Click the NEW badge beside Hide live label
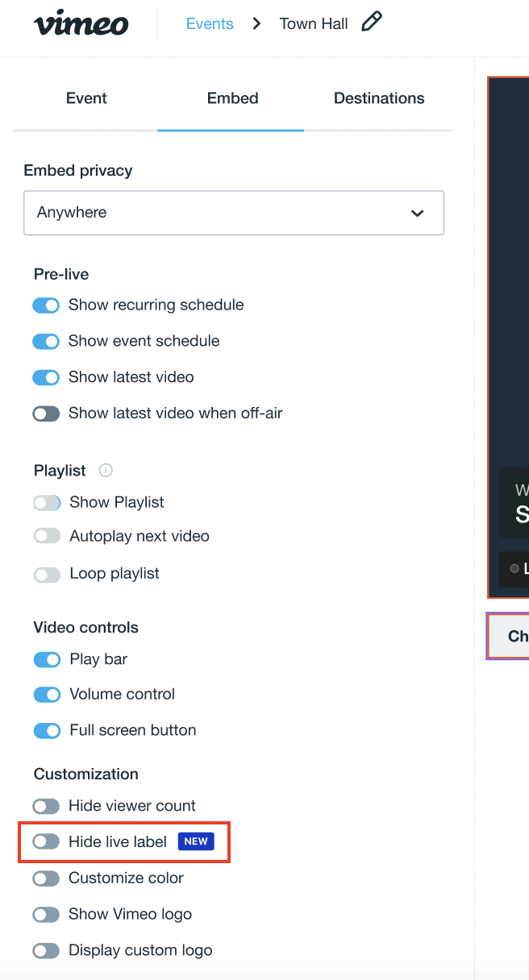The height and width of the screenshot is (980, 529). 196,841
